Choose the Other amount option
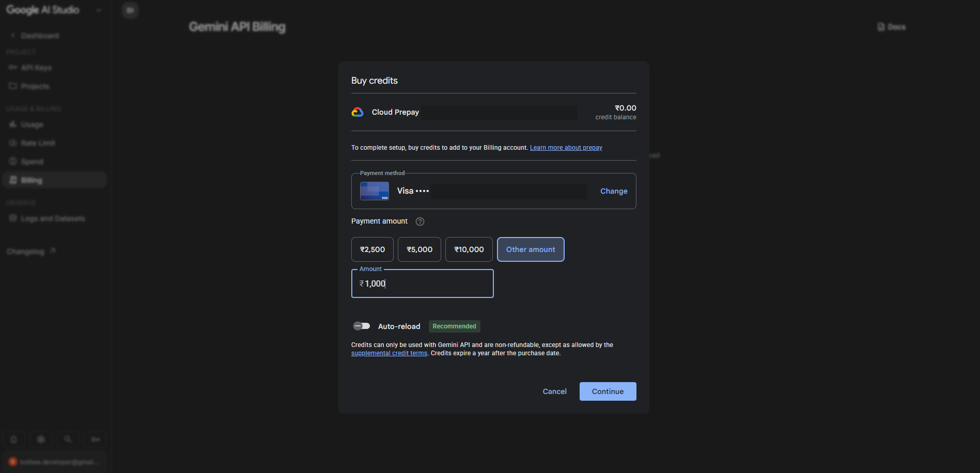This screenshot has width=980, height=473. [x=531, y=249]
